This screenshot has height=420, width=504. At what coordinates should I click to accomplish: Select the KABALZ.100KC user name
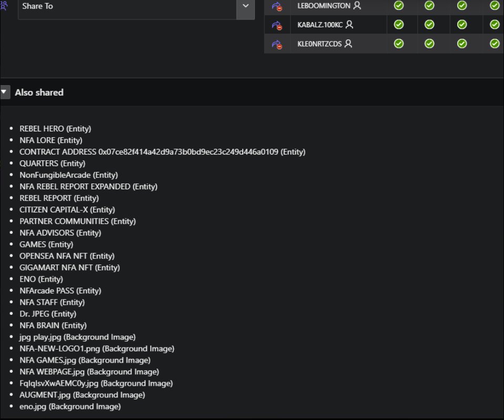coord(320,25)
